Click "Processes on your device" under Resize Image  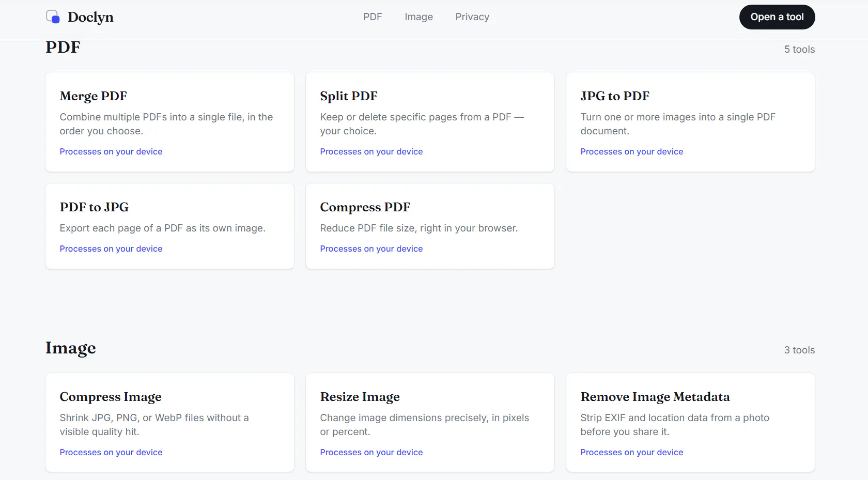[371, 452]
